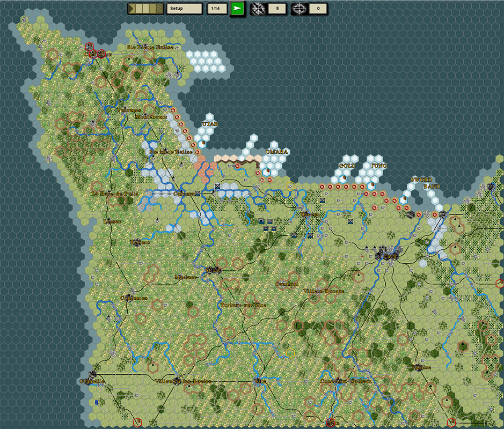Click the Granville town label

[92, 381]
